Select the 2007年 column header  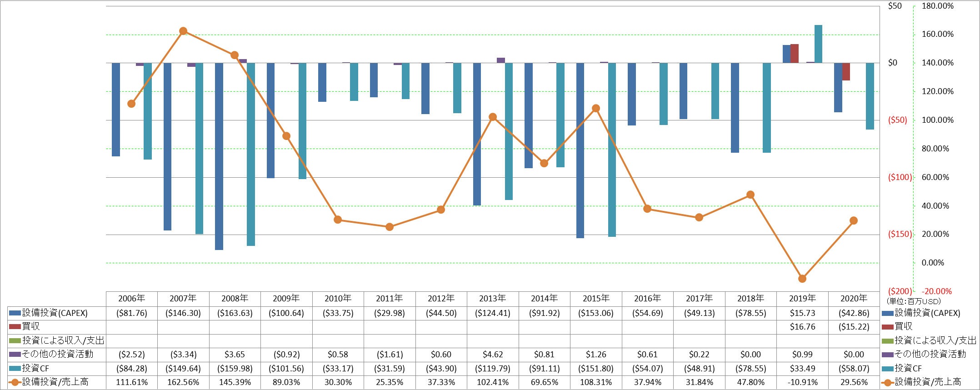click(x=183, y=299)
